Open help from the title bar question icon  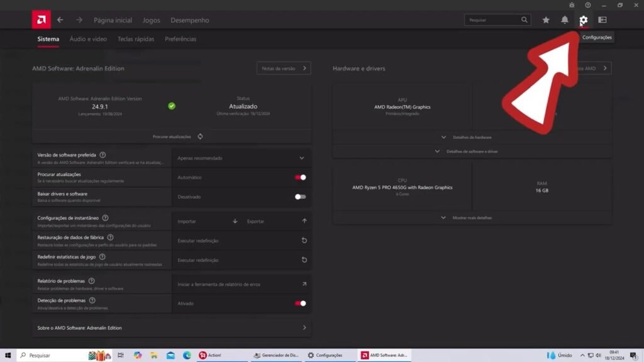[588, 5]
